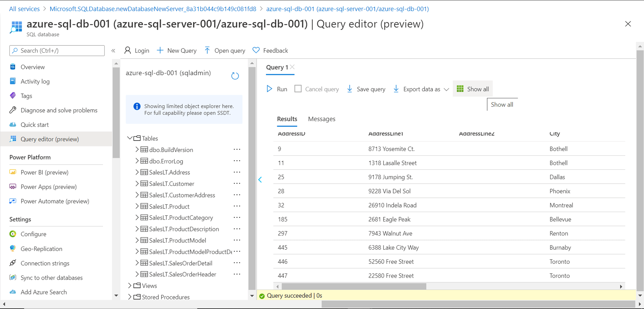Refresh the object explorer with circular arrow
Image resolution: width=644 pixels, height=309 pixels.
tap(235, 76)
